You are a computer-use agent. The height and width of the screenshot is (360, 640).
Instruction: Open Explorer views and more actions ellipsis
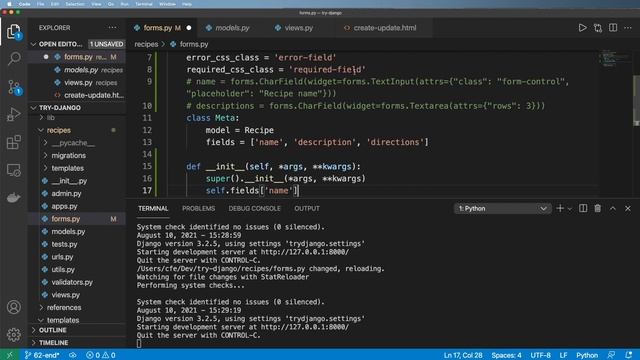112,28
